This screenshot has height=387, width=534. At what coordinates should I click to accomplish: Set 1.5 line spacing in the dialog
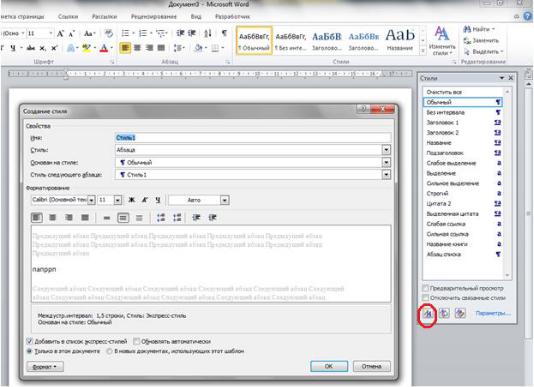[123, 217]
